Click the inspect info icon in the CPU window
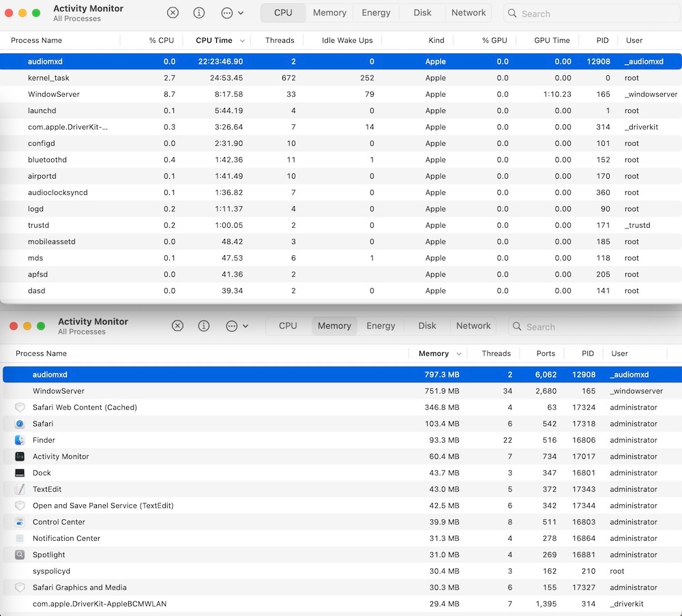The height and width of the screenshot is (616, 682). tap(198, 13)
